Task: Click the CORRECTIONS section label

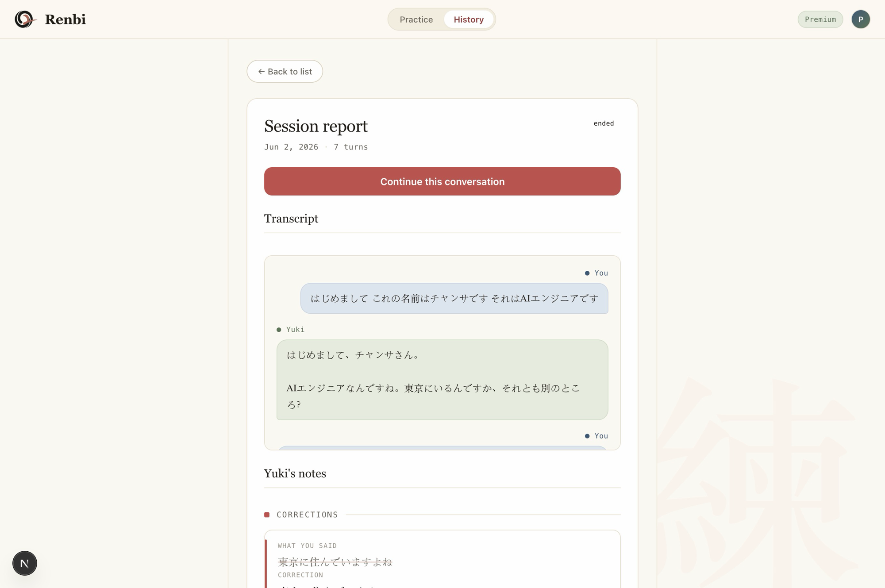Action: coord(307,515)
